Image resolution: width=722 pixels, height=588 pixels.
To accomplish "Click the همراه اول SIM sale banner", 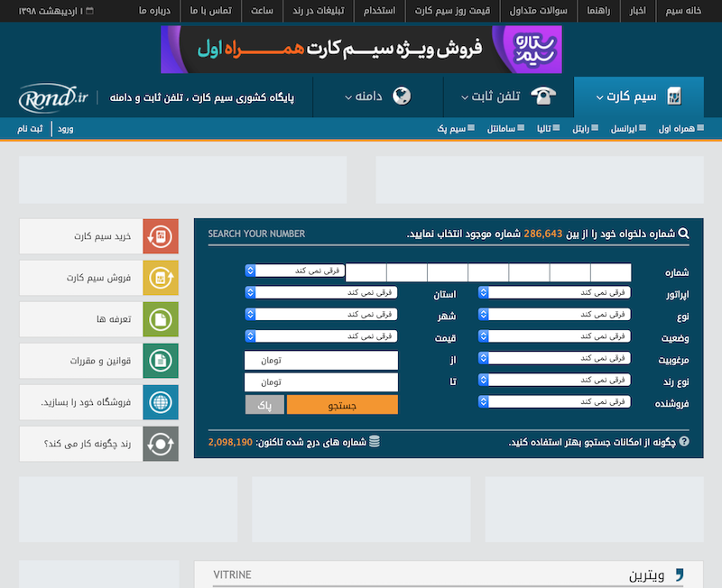I will click(361, 50).
